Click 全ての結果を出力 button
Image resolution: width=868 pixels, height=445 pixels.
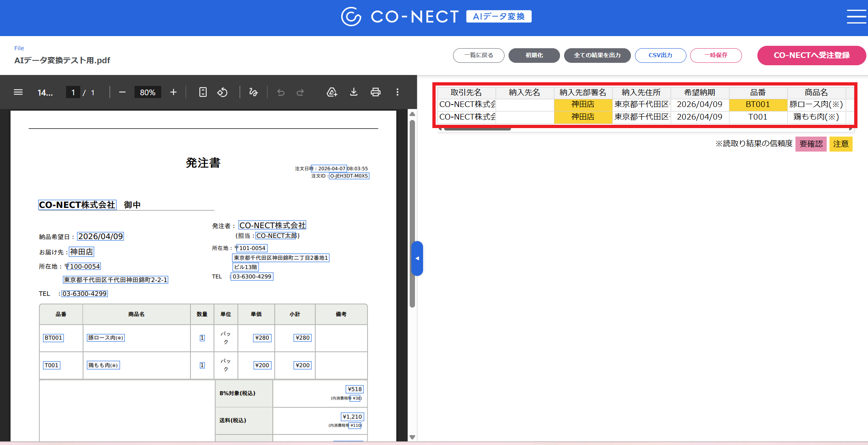coord(597,55)
